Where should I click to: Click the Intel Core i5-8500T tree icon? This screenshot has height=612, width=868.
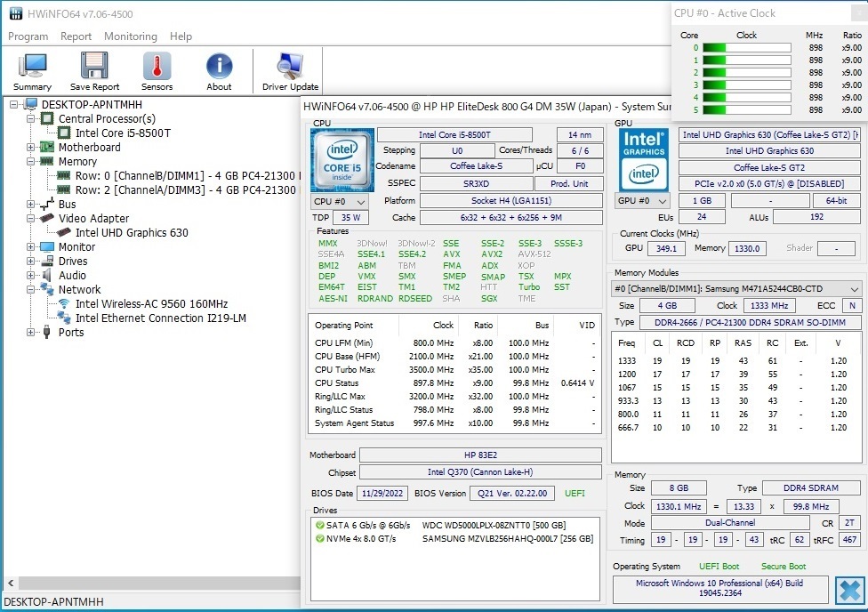pyautogui.click(x=64, y=133)
